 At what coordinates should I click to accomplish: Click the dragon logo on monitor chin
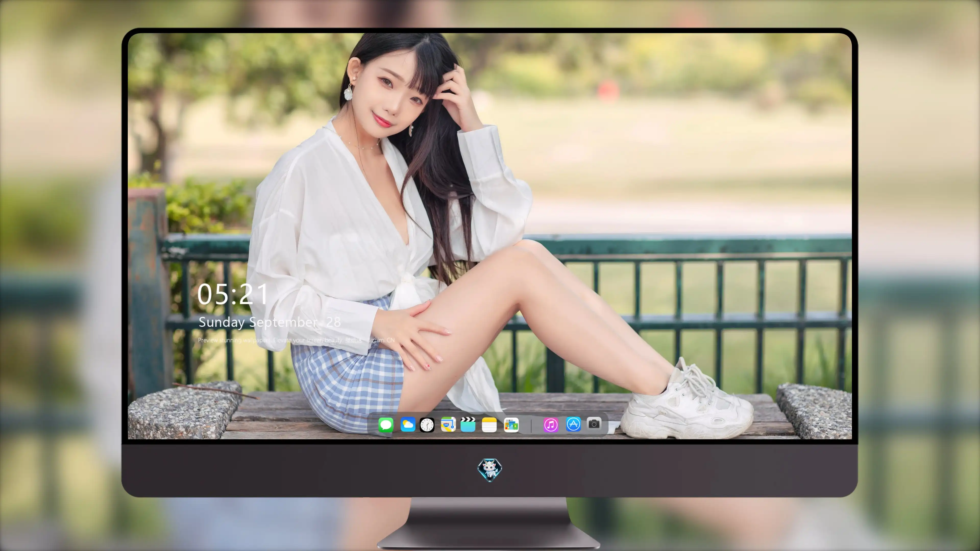[490, 470]
